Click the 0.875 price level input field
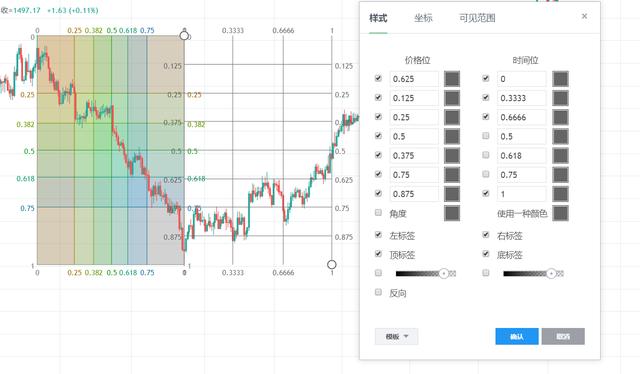Viewport: 640px width, 374px height. tap(414, 194)
